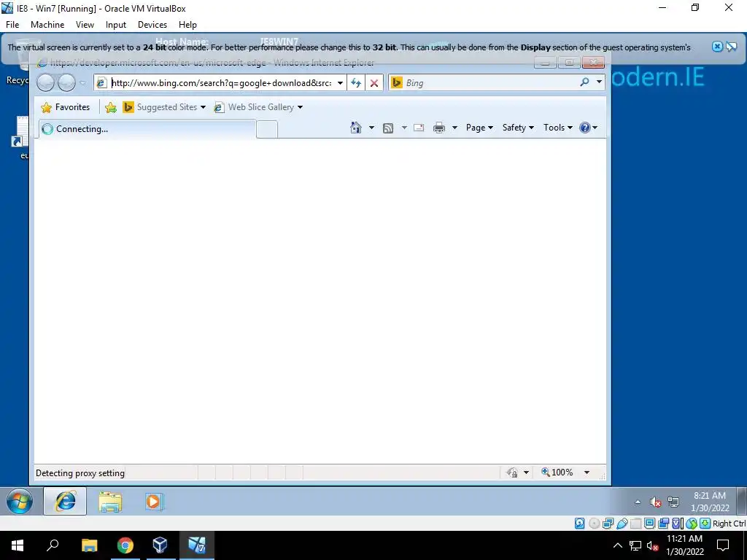Click Detecting proxy setting status text
This screenshot has width=747, height=560.
[80, 472]
